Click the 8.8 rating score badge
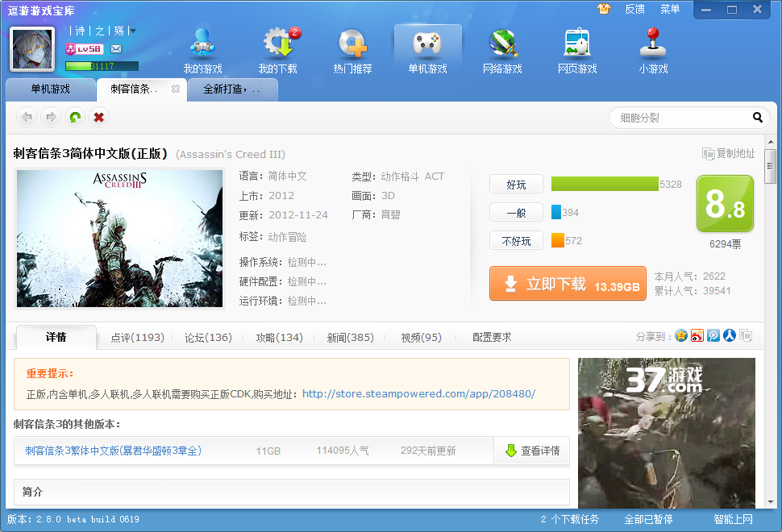 click(x=725, y=203)
